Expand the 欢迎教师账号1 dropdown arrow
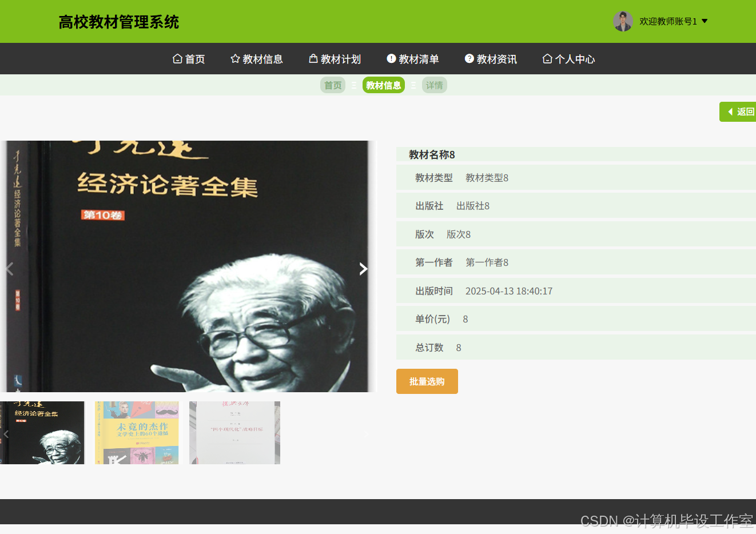This screenshot has height=534, width=756. click(705, 21)
